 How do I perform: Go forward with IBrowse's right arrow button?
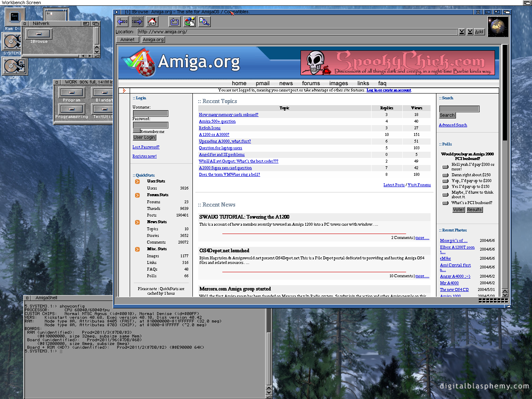coord(137,22)
